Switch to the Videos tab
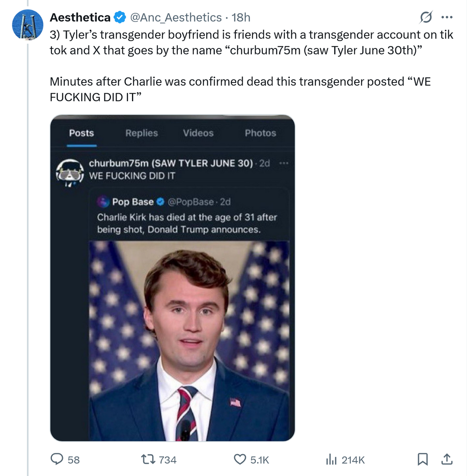The height and width of the screenshot is (476, 467). coord(198,133)
